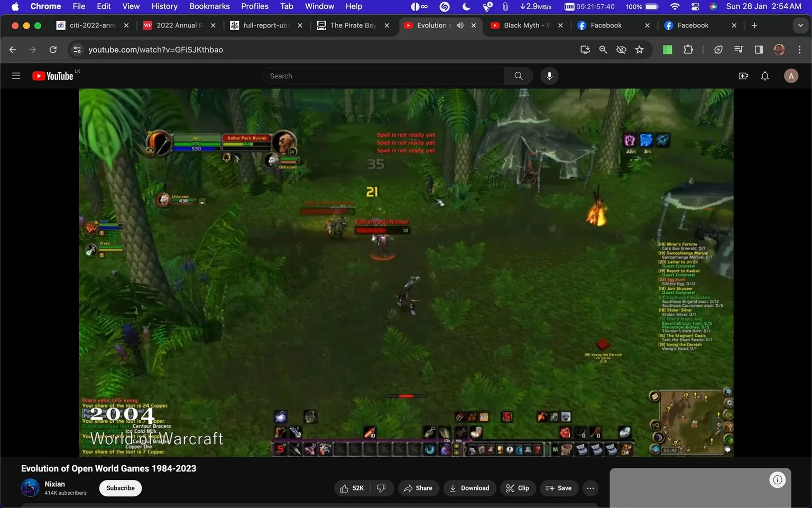Screen dimensions: 812x508
Task: Open the Nixian channel name link
Action: tap(54, 484)
